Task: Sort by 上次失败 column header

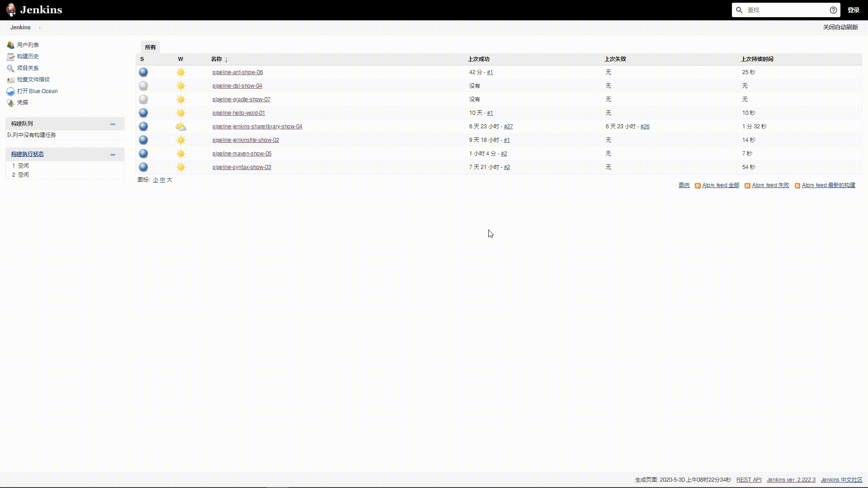Action: point(615,59)
